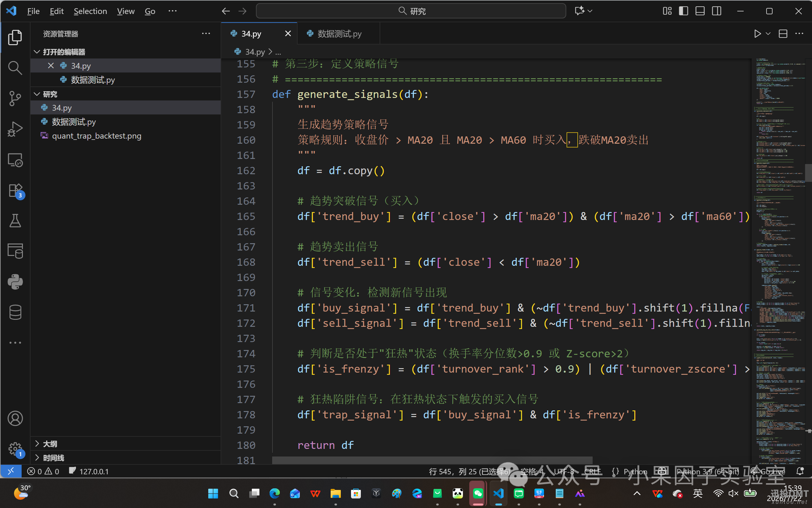Image resolution: width=812 pixels, height=508 pixels.
Task: Open 数据测试.py in 研究 folder tree
Action: click(x=126, y=122)
